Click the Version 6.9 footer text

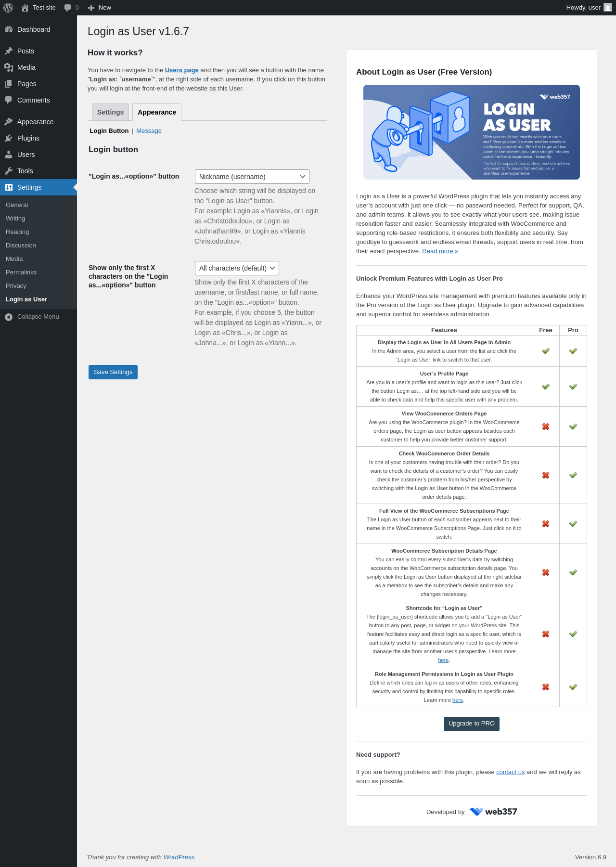point(590,857)
